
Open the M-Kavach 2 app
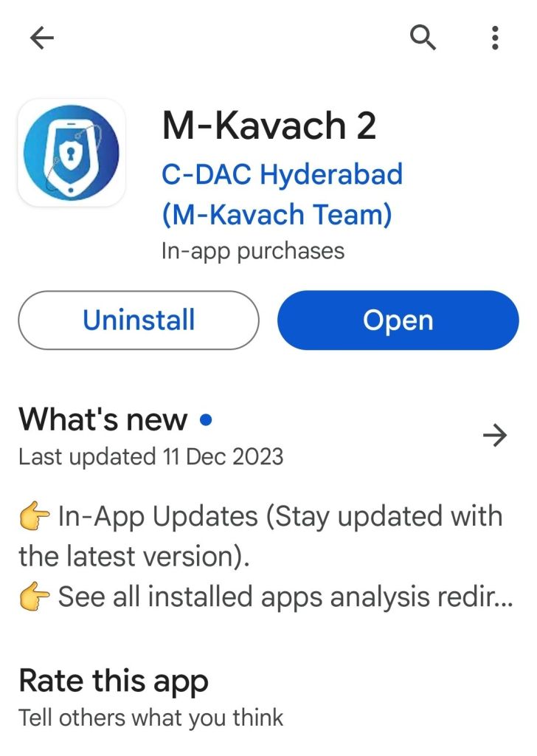pos(398,320)
